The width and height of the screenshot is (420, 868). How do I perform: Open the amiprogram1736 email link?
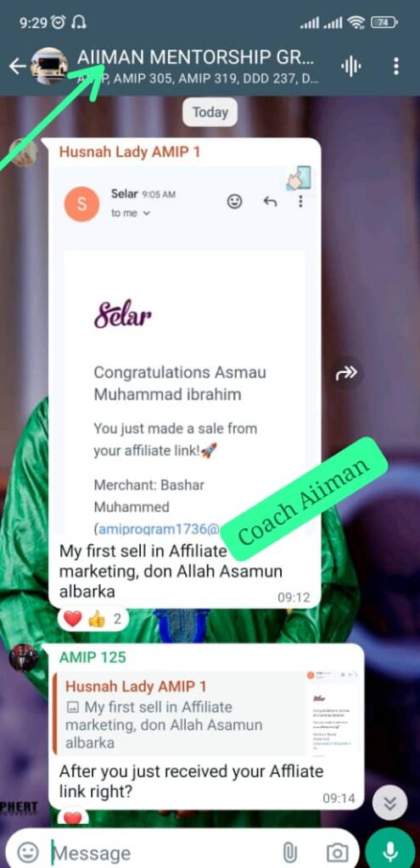pos(158,529)
